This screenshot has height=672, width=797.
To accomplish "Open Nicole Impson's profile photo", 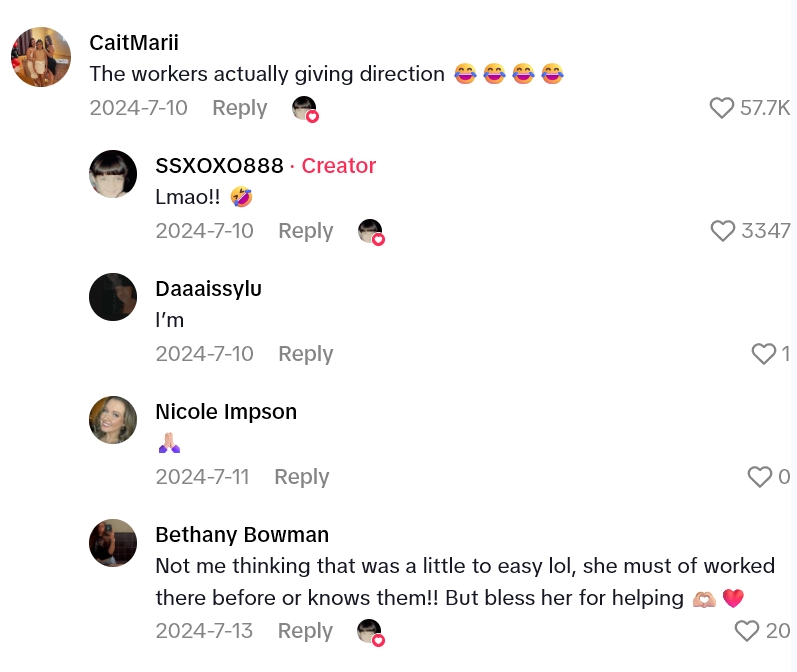I will pos(113,420).
